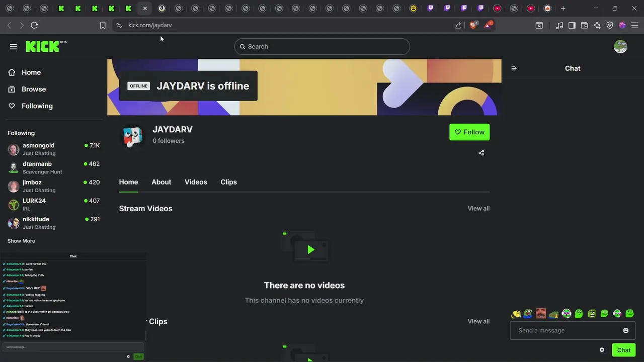This screenshot has width=644, height=362.
Task: Click Brave Rewards triangle icon
Action: click(x=488, y=25)
